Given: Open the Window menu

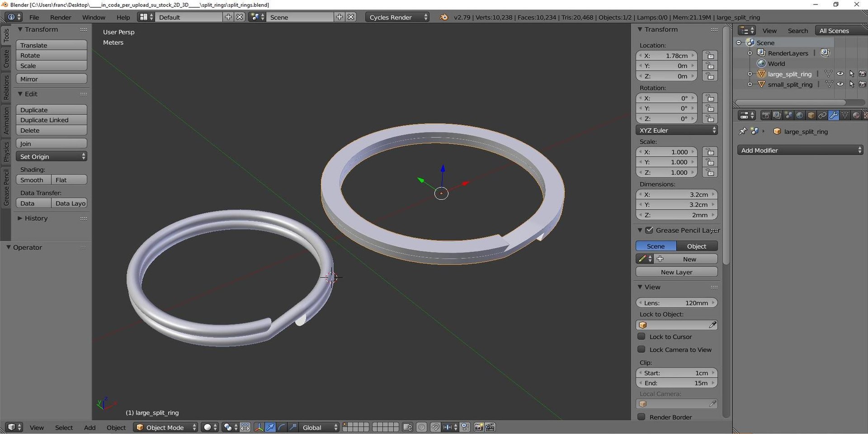Looking at the screenshot, I should click(x=94, y=17).
